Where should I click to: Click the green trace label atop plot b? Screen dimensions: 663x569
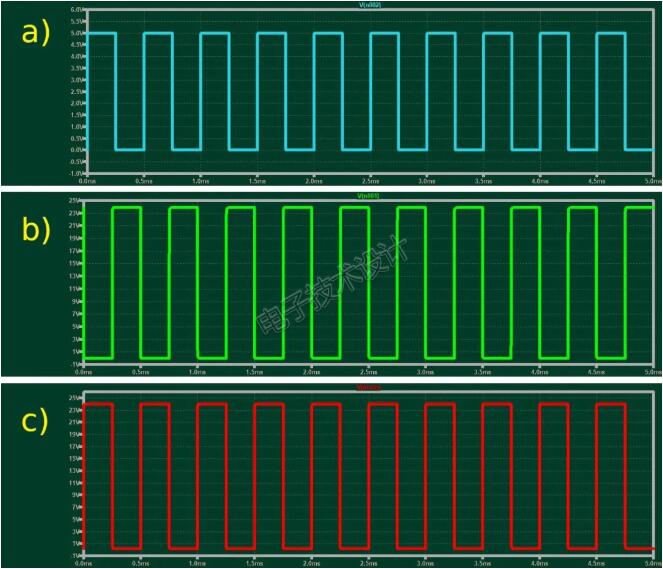370,197
